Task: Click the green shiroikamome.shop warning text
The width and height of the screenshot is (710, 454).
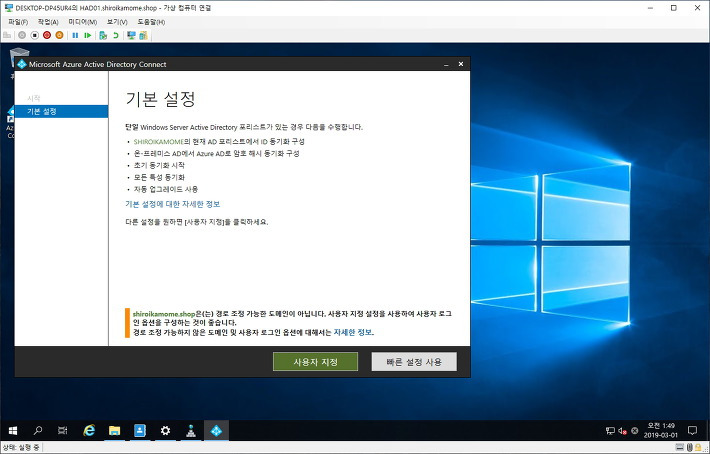Action: point(164,314)
